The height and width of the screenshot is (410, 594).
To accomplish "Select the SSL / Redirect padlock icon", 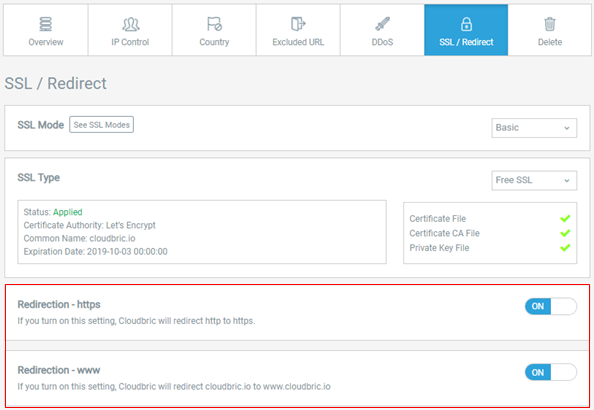I will [466, 24].
